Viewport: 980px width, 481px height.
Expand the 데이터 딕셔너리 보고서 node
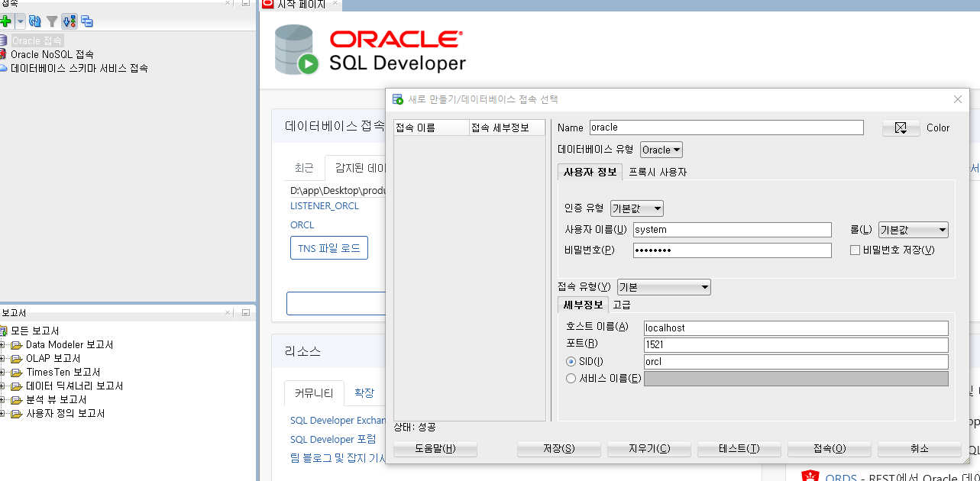click(x=2, y=386)
